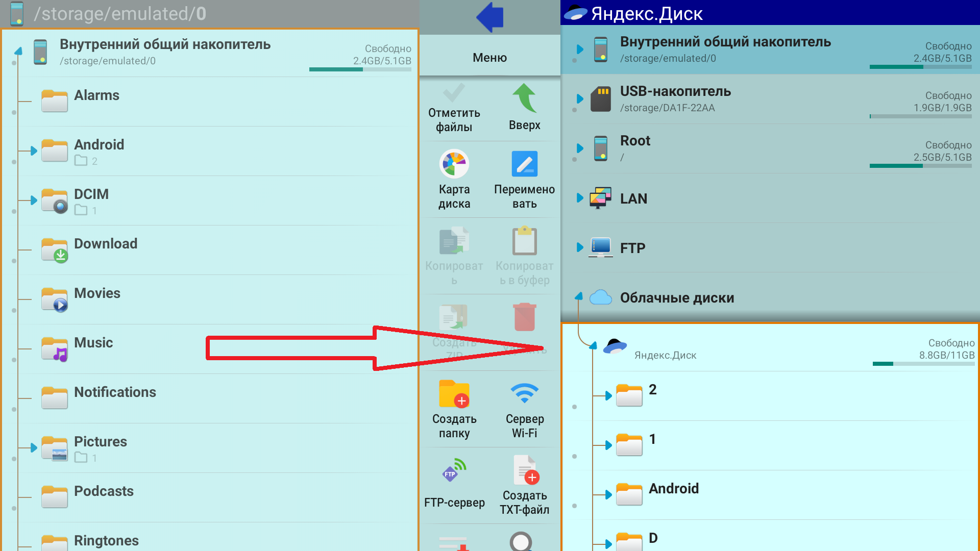Click the Переименовать rename icon
980x551 pixels.
[524, 164]
